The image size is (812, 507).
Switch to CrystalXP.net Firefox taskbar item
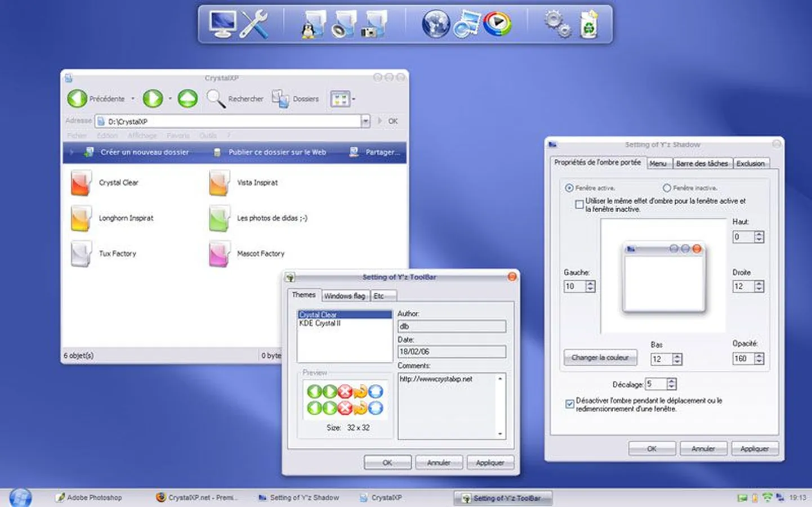[x=197, y=498]
